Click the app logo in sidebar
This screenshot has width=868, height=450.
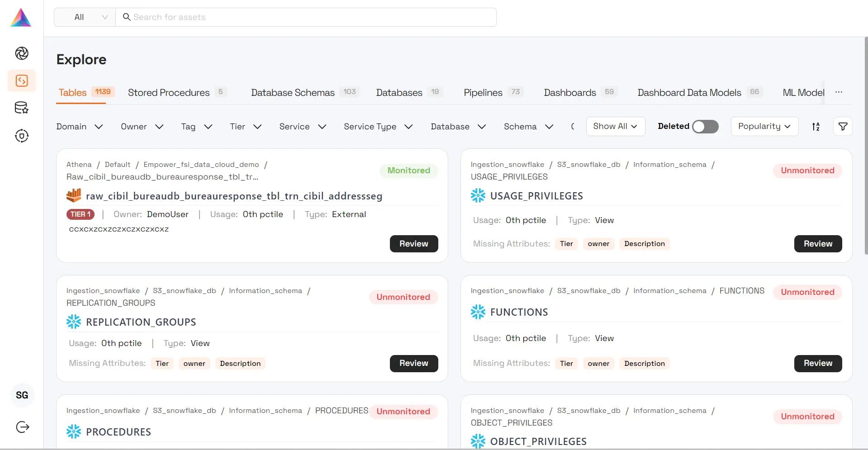21,18
